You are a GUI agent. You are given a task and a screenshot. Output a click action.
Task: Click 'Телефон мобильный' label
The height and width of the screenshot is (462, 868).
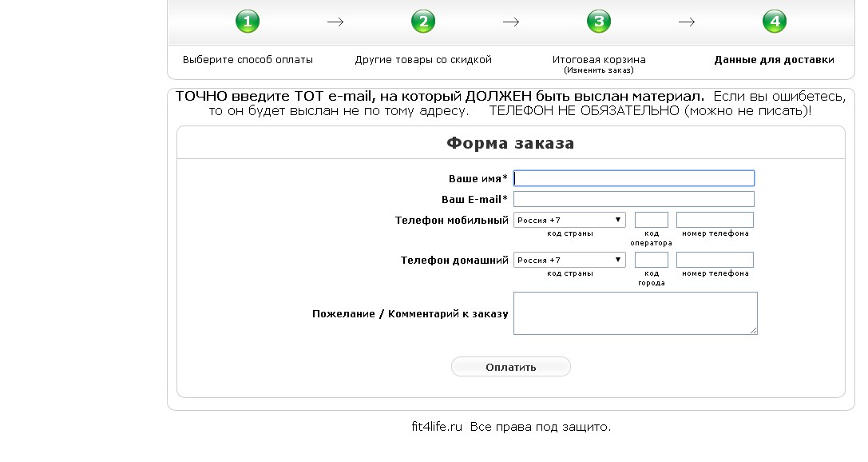452,221
